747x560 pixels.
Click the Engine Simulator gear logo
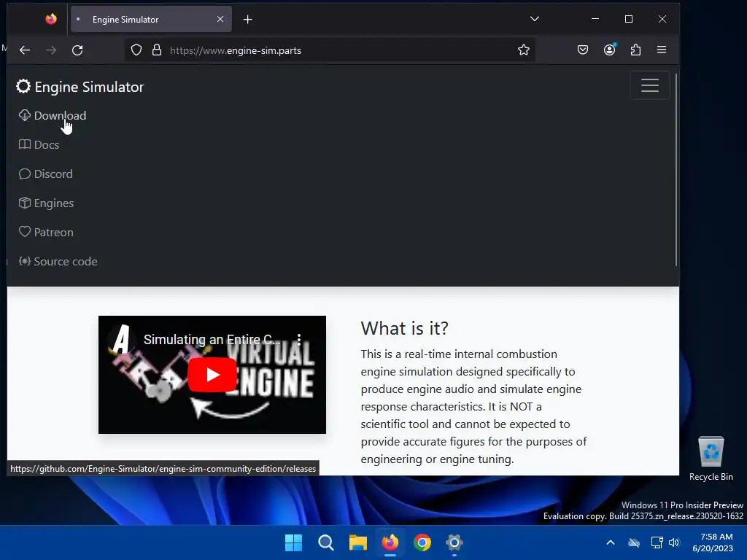23,87
